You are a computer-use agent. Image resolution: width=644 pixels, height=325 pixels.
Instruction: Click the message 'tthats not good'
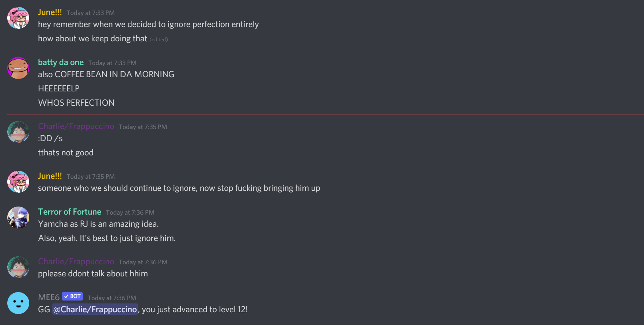click(66, 152)
